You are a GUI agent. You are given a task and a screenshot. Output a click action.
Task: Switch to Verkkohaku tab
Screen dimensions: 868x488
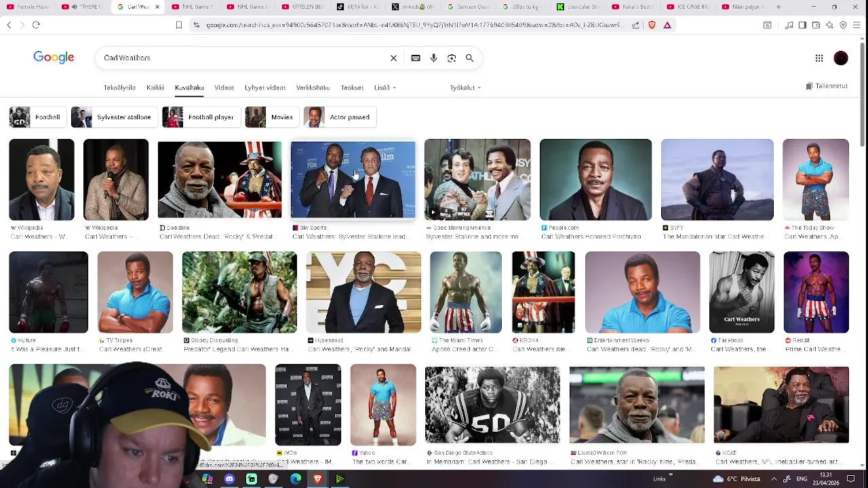tap(313, 87)
